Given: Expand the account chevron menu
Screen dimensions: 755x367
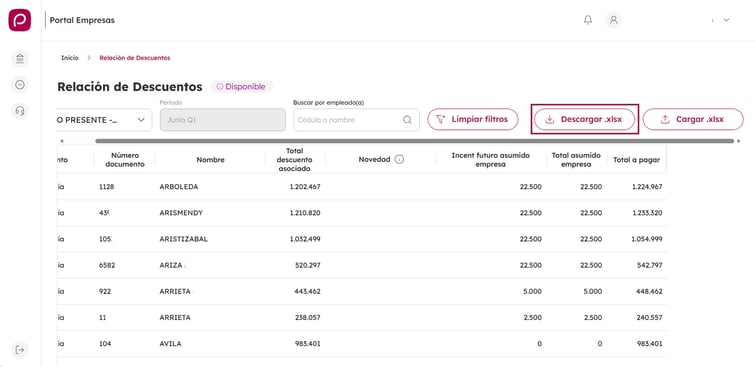Looking at the screenshot, I should (727, 20).
